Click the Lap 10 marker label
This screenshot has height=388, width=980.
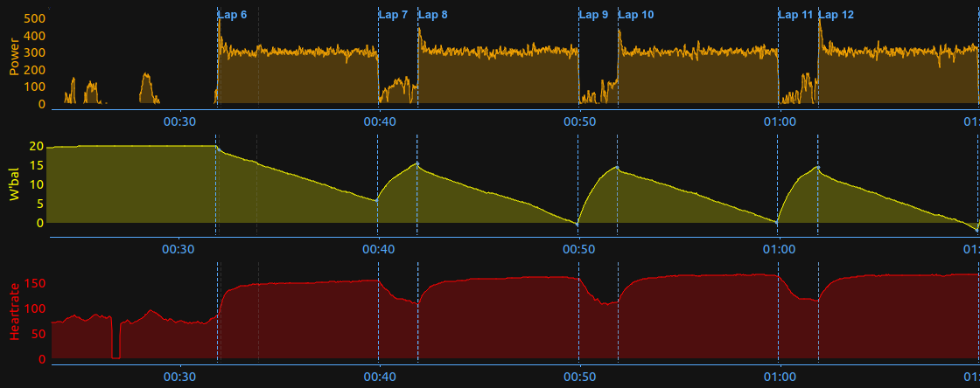click(x=636, y=14)
